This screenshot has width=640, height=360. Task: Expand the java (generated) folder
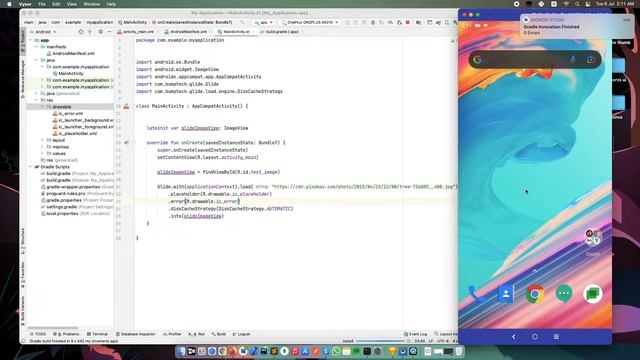(x=36, y=93)
